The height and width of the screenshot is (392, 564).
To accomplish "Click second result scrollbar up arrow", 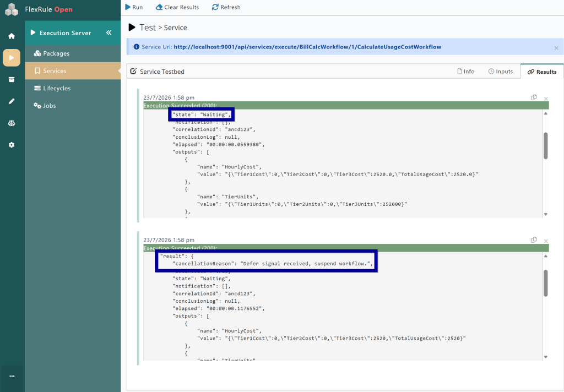I will coord(546,256).
